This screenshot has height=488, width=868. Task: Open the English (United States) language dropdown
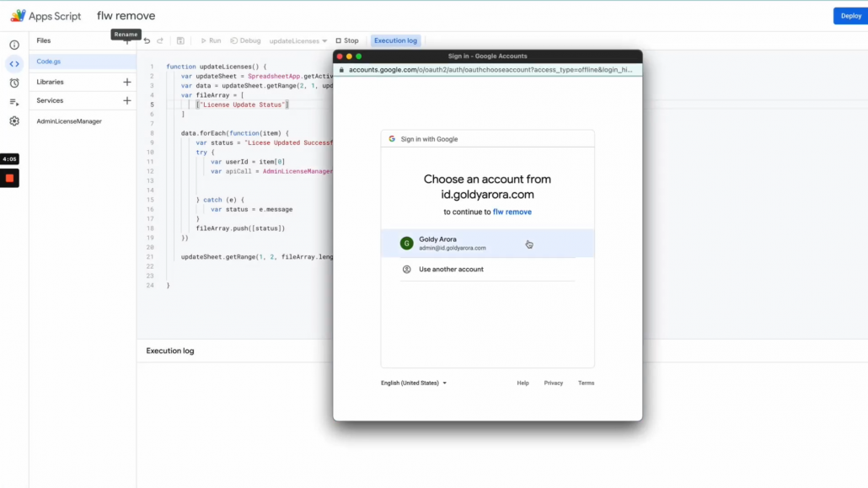point(414,383)
